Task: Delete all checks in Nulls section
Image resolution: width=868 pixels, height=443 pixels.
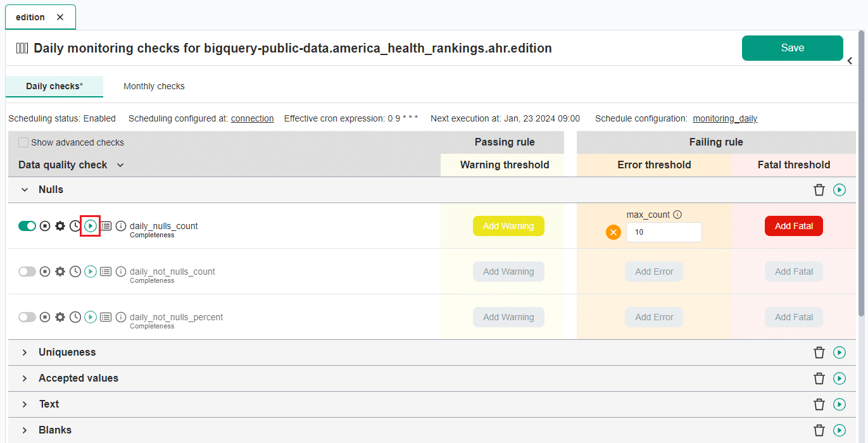Action: coord(819,189)
